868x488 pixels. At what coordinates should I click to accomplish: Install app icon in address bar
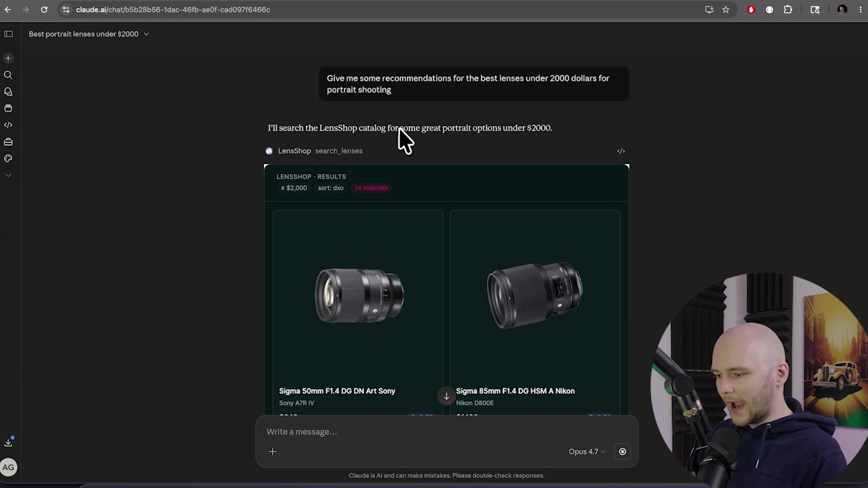pos(709,9)
